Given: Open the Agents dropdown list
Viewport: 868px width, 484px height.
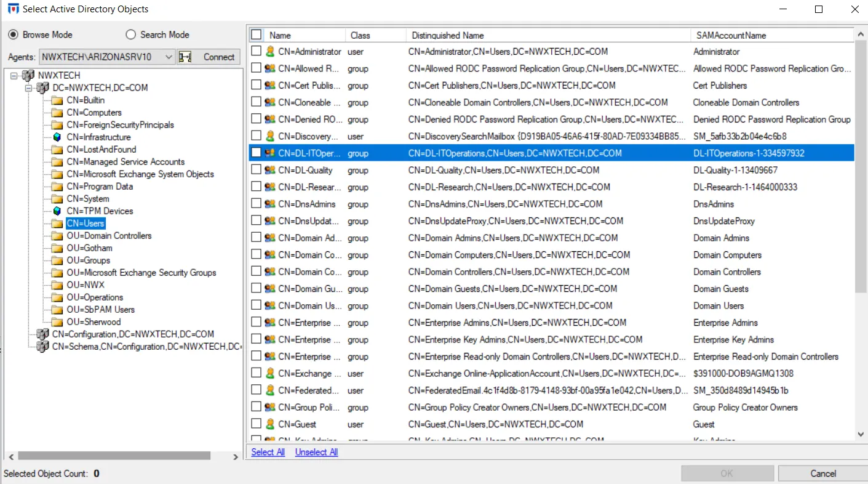Looking at the screenshot, I should pos(169,57).
